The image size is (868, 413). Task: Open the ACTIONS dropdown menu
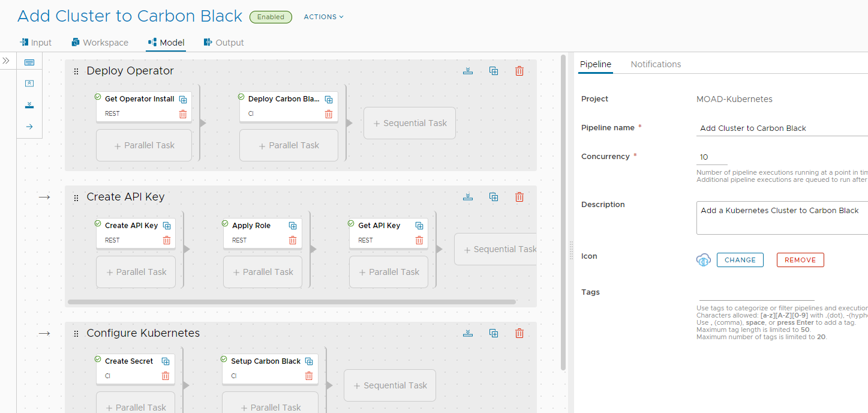pos(324,17)
